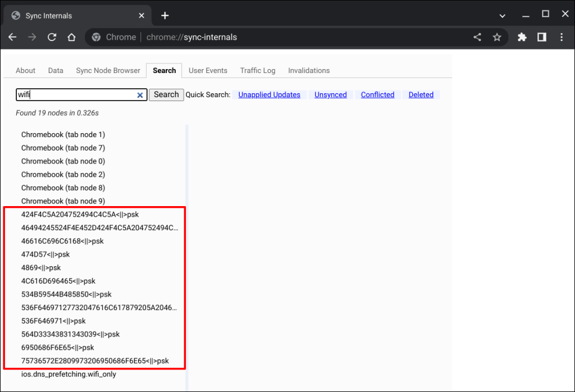
Task: Select node 536F646971<||>psk
Action: (53, 321)
